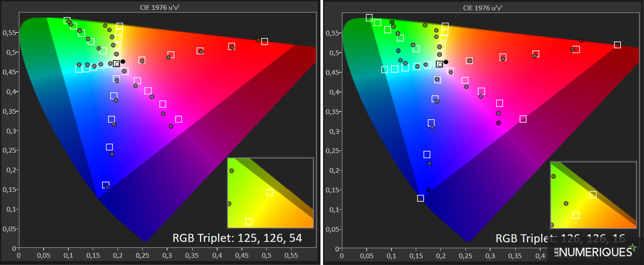Image resolution: width=644 pixels, height=265 pixels.
Task: Select the "RGB Triplet: 126, 126, 16" label
Action: (x=560, y=238)
